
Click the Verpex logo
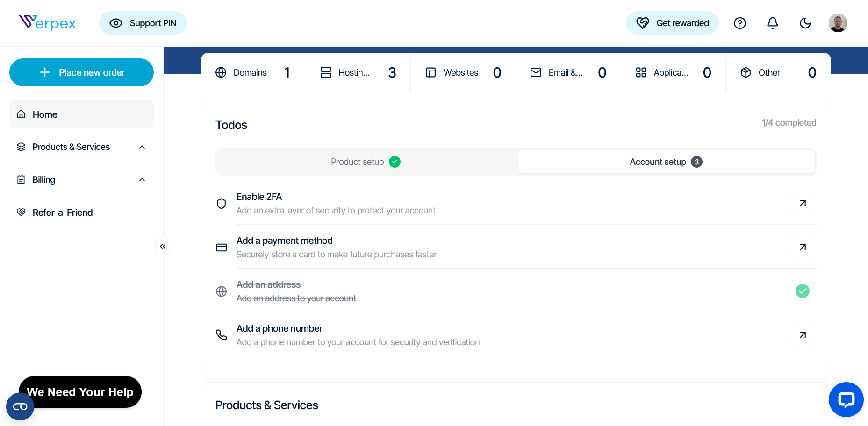[x=47, y=22]
